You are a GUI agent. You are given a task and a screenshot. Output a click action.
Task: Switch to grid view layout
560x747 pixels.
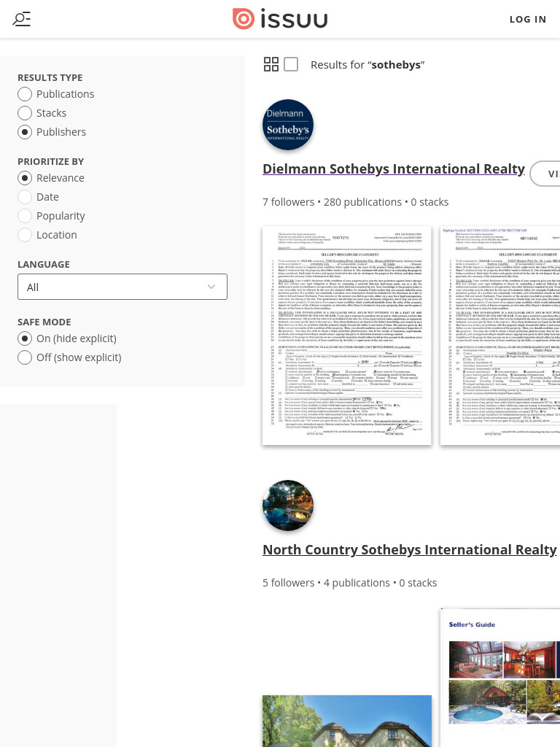click(x=271, y=64)
